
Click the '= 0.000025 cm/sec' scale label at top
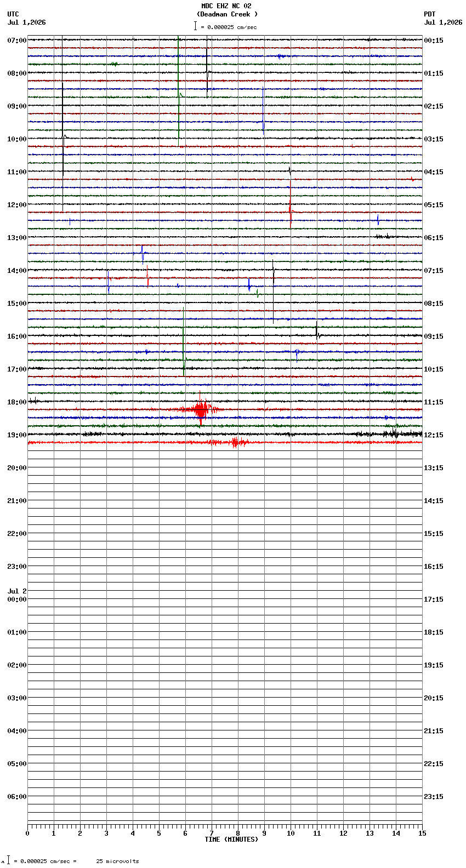tap(228, 27)
